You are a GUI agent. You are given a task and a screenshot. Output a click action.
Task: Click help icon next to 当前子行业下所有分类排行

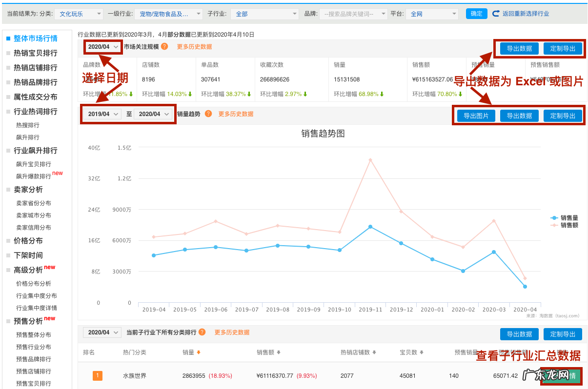[x=202, y=333]
